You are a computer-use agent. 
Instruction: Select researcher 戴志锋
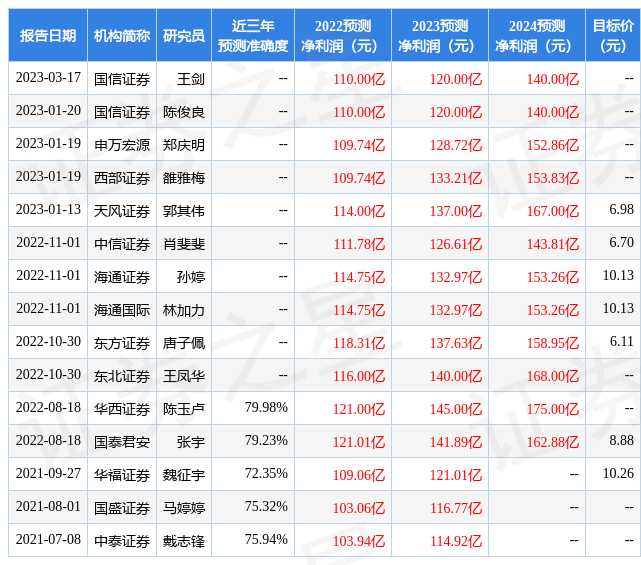[x=184, y=541]
